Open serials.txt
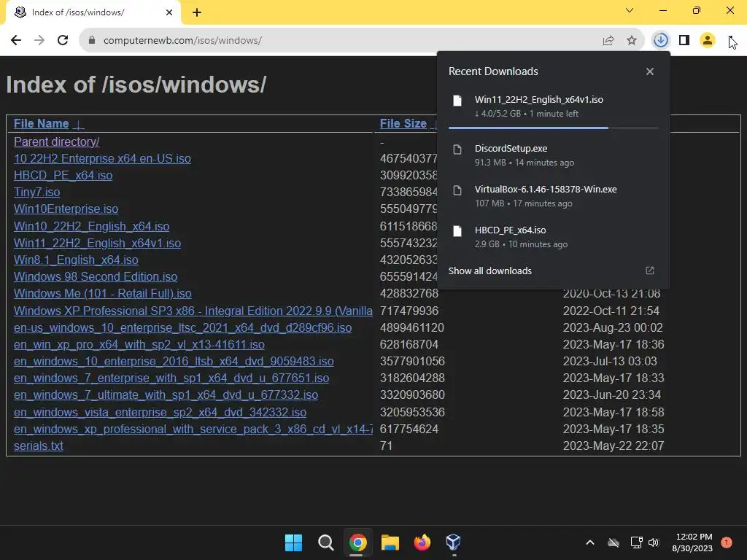 point(38,446)
